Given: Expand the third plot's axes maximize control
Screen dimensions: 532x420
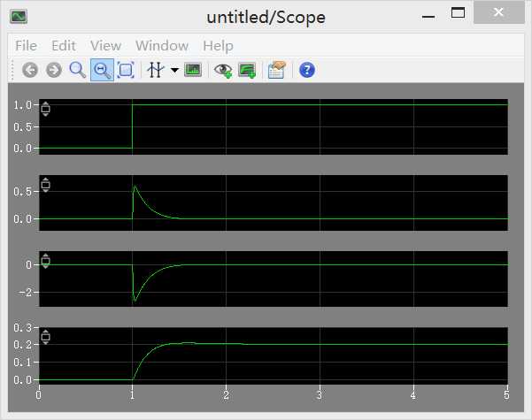Looking at the screenshot, I should point(45,261).
